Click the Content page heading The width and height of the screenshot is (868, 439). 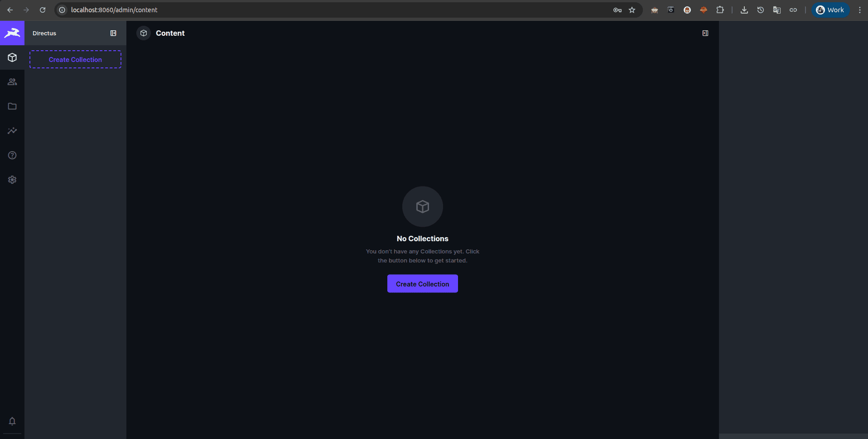click(x=170, y=33)
